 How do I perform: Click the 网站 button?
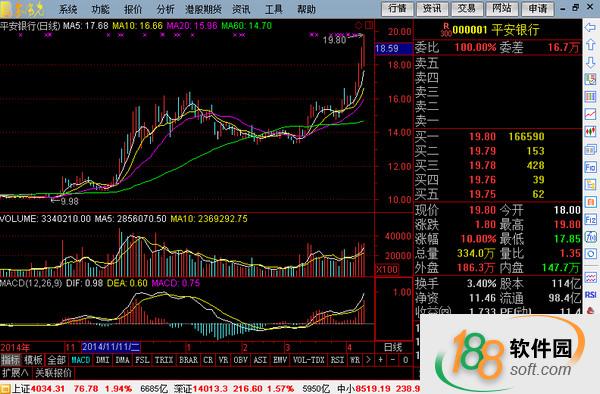(502, 8)
